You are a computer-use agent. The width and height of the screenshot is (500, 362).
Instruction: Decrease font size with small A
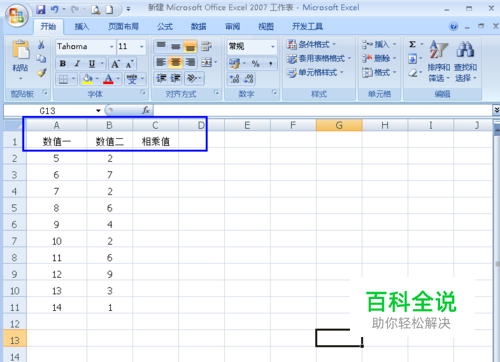(x=129, y=64)
